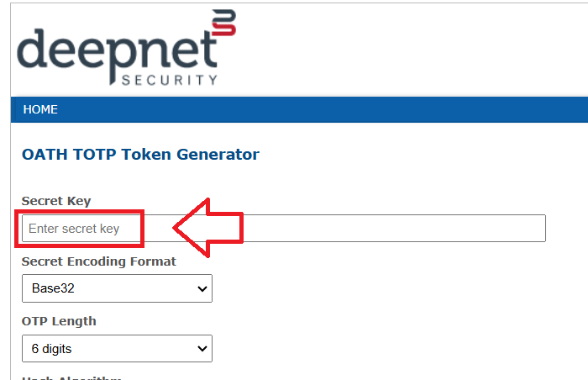Click the OATH TOTP Token Generator heading
The image size is (588, 380).
point(140,154)
